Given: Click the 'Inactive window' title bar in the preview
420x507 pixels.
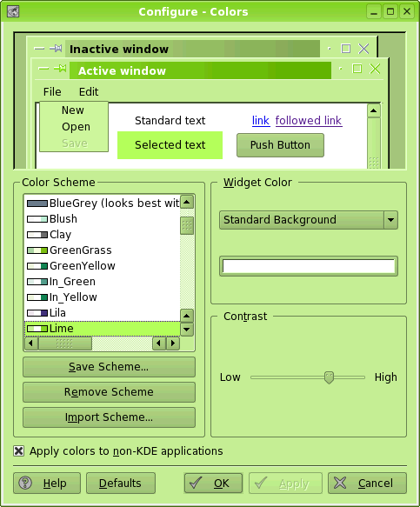Looking at the screenshot, I should [192, 49].
